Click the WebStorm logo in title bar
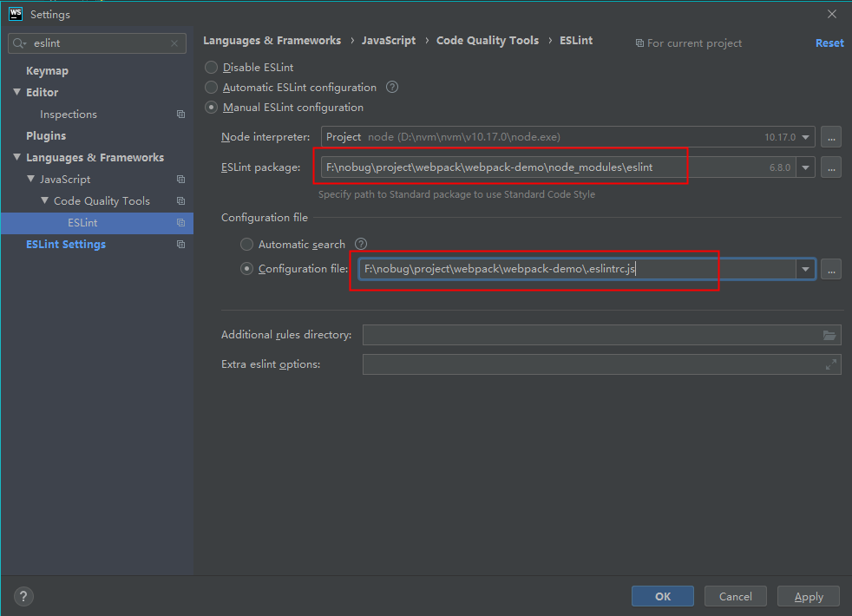The image size is (852, 616). tap(16, 14)
